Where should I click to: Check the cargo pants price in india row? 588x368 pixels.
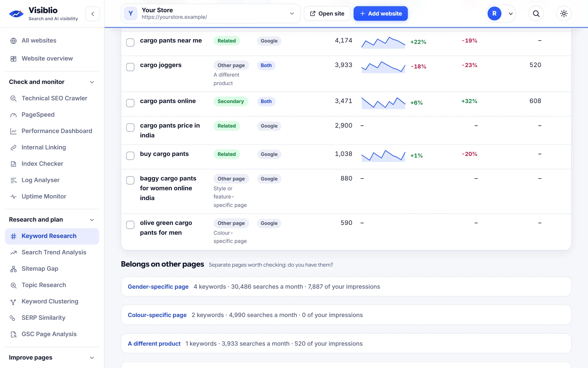coord(130,128)
